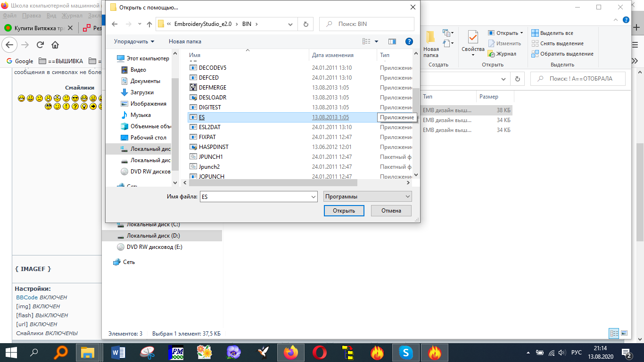This screenshot has height=362, width=644.
Task: Open Opera browser from the taskbar
Action: (x=320, y=352)
